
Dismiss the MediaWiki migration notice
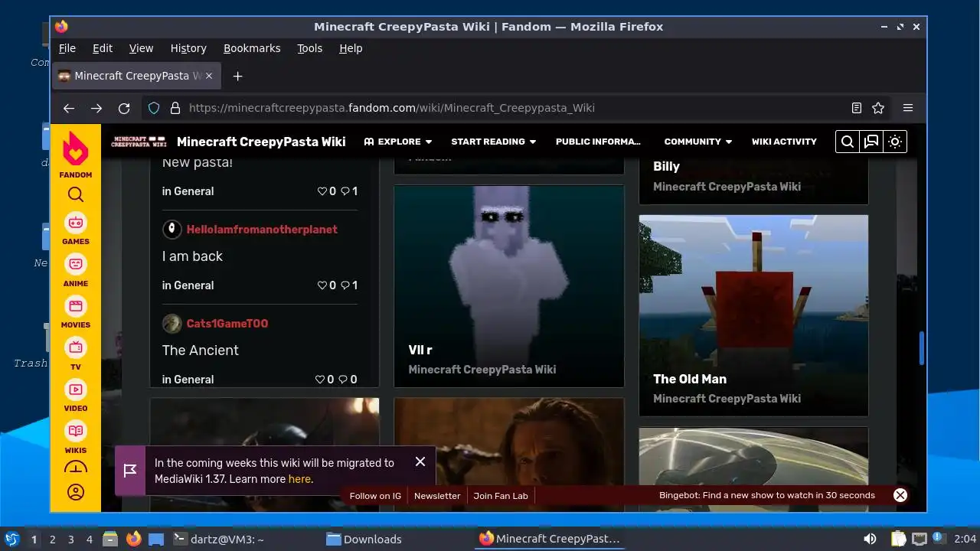click(x=420, y=461)
